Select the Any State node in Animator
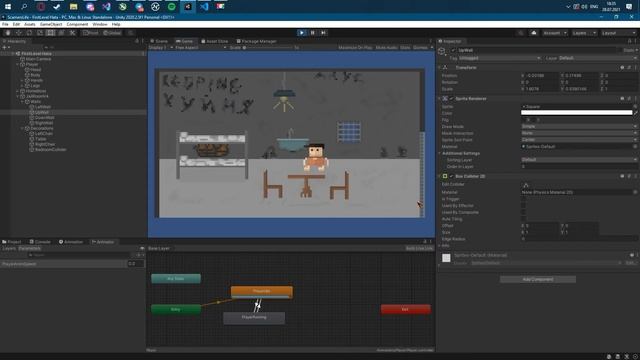This screenshot has height=360, width=640. [176, 278]
